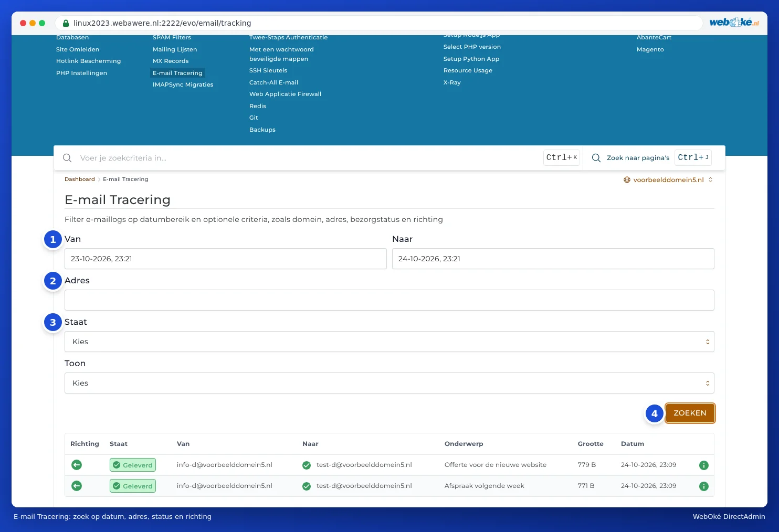
Task: Open Resource Usage link
Action: [468, 70]
